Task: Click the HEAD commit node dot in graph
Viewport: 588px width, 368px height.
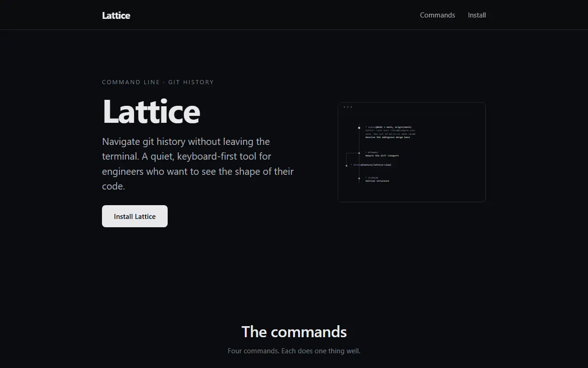Action: tap(359, 127)
